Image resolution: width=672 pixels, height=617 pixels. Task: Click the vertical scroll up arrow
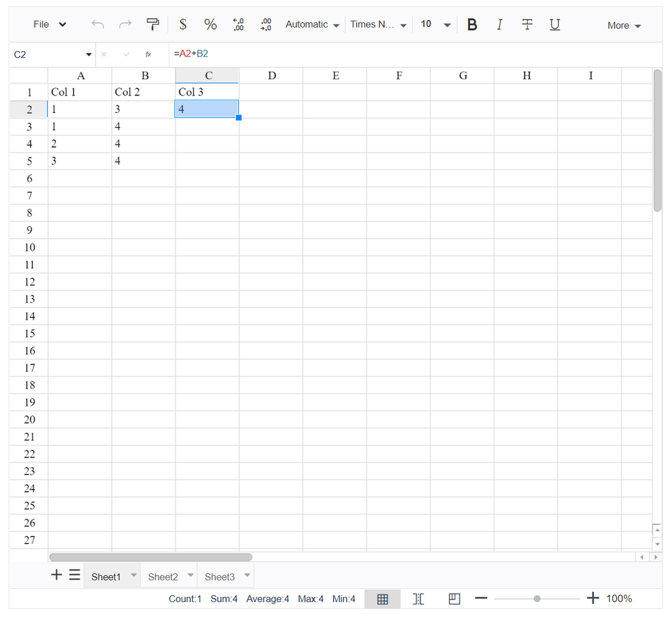click(657, 530)
